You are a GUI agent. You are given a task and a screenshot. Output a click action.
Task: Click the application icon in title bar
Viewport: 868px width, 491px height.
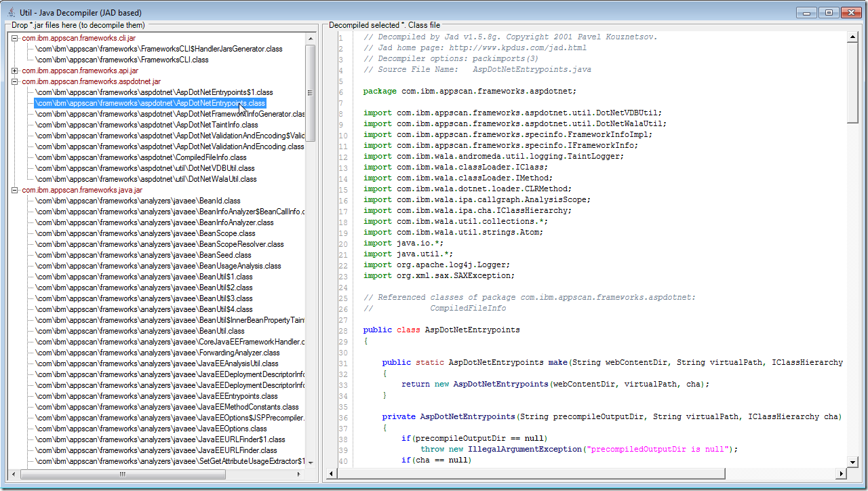pyautogui.click(x=11, y=12)
